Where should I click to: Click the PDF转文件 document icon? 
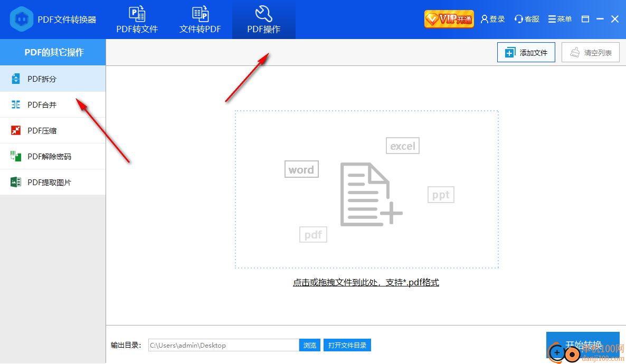click(x=137, y=14)
